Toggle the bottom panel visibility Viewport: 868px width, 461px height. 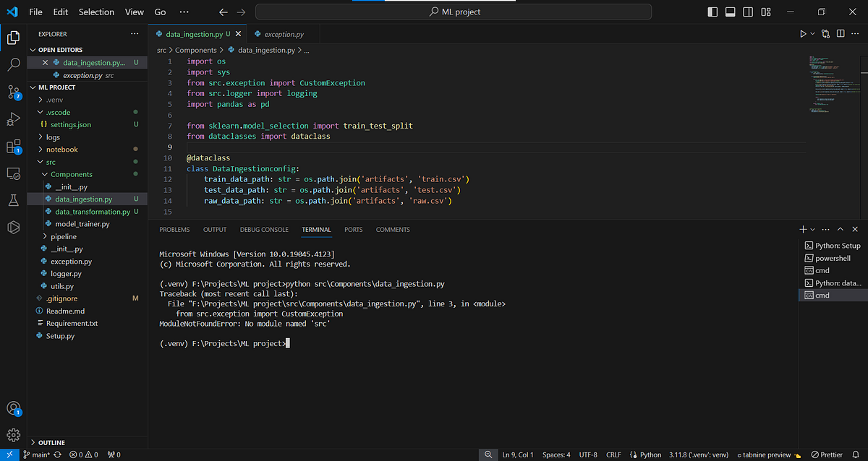pyautogui.click(x=730, y=12)
